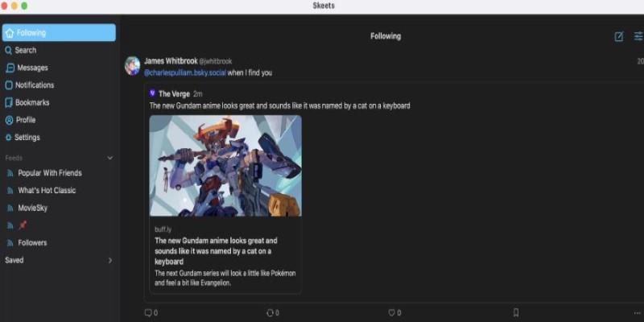Click The Verge logo icon
Screen dimensions: 644x322
pos(152,93)
